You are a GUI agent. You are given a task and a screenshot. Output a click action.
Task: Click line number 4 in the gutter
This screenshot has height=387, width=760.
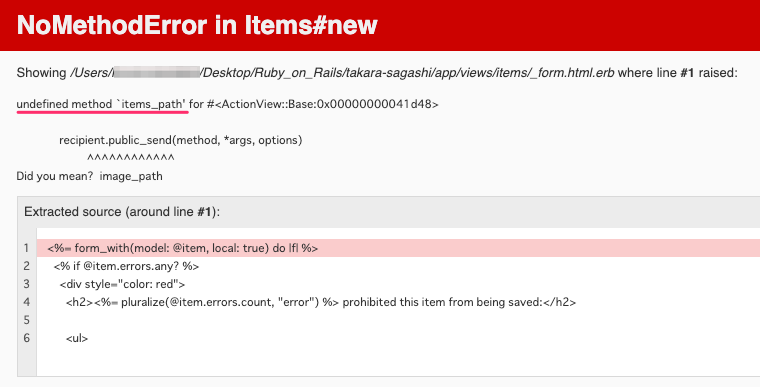26,302
